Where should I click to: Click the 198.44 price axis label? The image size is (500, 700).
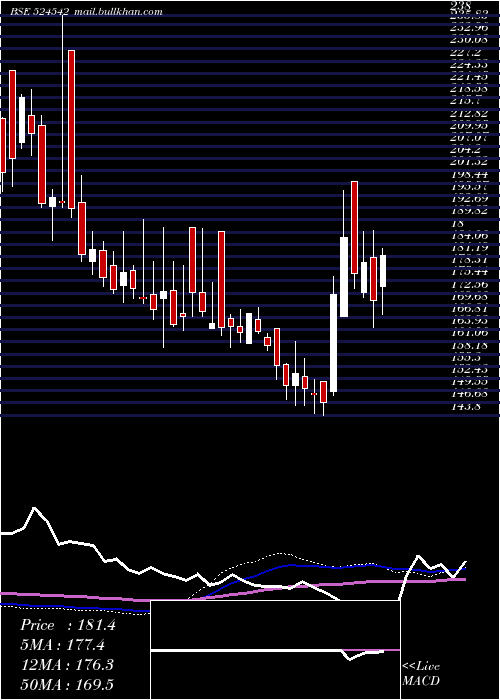point(468,174)
